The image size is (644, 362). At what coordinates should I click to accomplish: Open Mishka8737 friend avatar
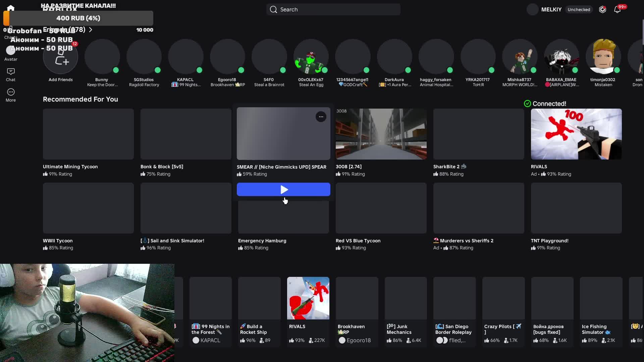(x=520, y=56)
